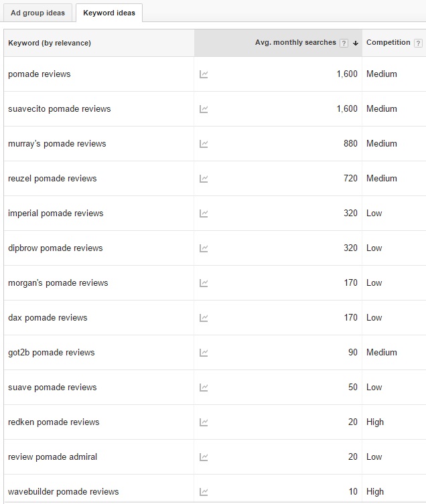
Task: Click help question mark next to Competition
Action: 418,43
